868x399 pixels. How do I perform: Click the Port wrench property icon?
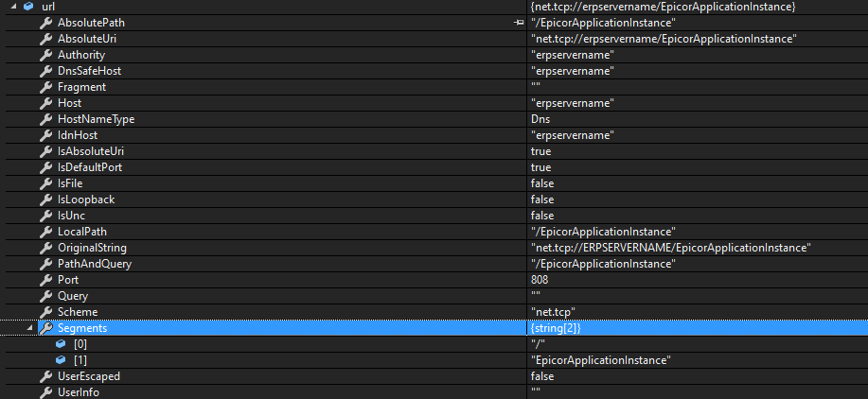click(46, 280)
